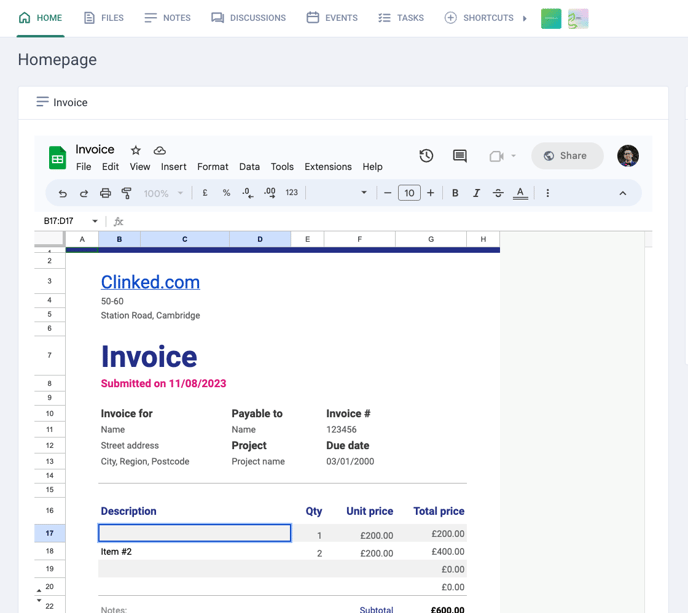Screen dimensions: 688x613
Task: Switch to the NOTES tab
Action: [167, 18]
